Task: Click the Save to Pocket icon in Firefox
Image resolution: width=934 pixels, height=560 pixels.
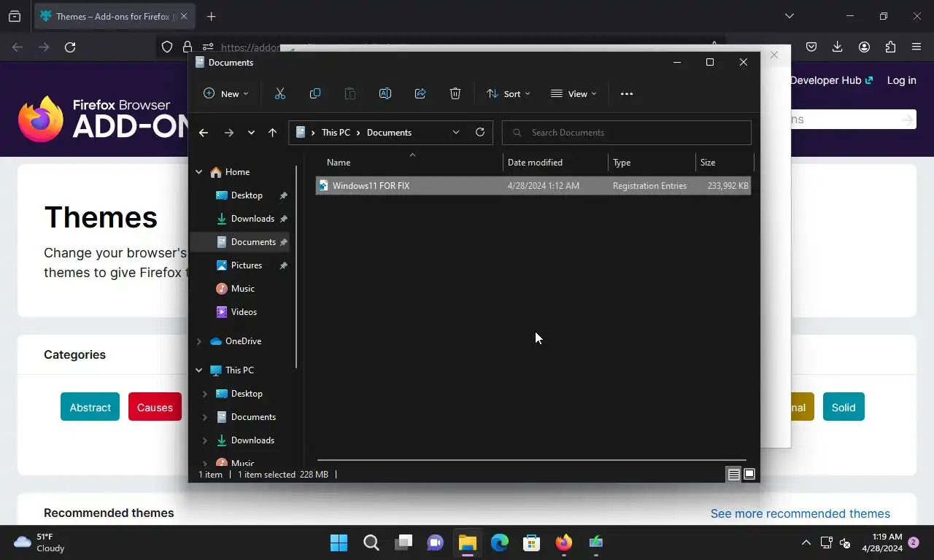Action: click(811, 47)
